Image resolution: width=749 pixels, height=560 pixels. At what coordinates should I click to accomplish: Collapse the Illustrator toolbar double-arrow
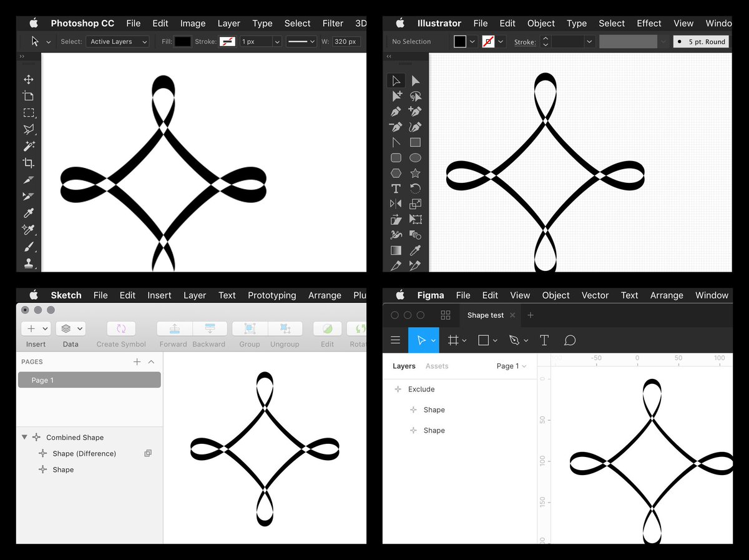point(389,56)
